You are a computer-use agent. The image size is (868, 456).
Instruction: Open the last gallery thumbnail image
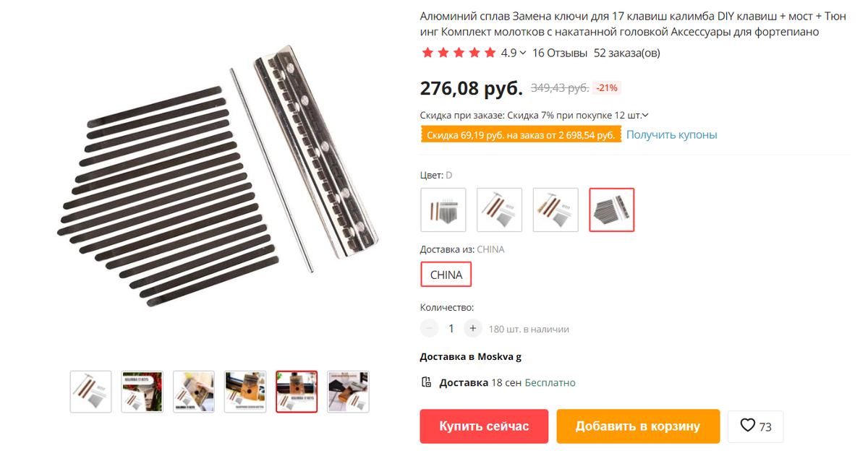click(x=349, y=392)
